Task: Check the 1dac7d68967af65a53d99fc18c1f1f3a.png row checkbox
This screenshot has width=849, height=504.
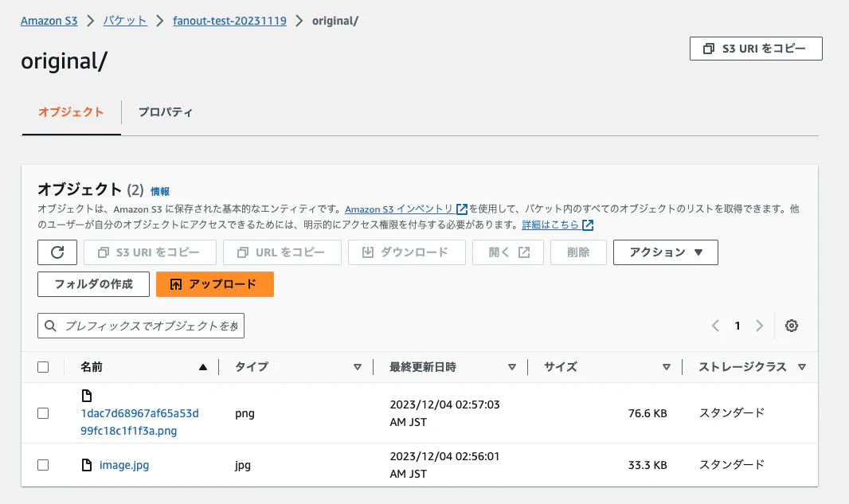Action: coord(43,413)
